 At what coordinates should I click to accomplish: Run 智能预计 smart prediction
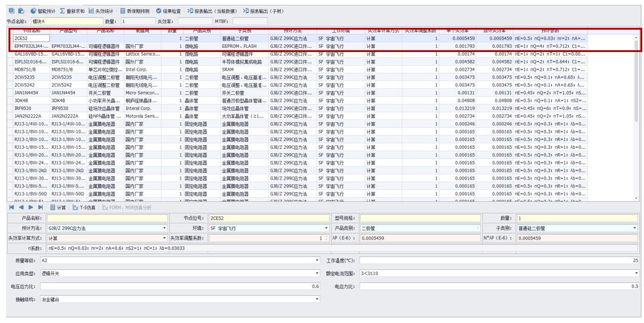(x=42, y=11)
